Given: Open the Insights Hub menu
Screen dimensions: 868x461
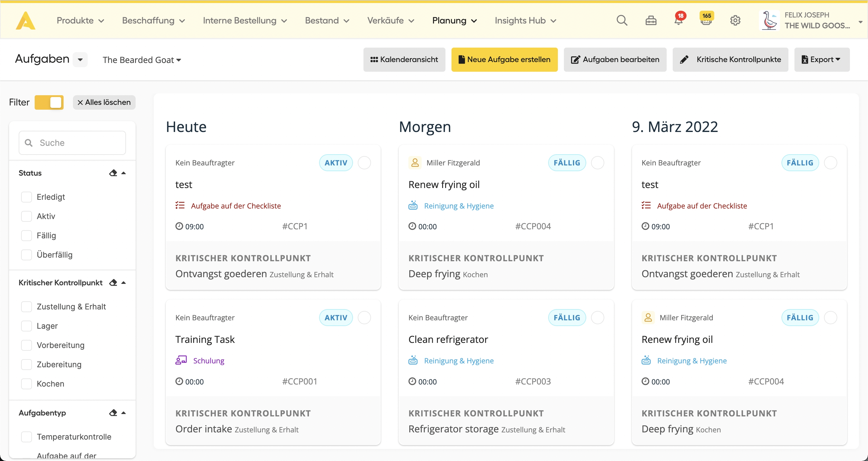Looking at the screenshot, I should click(525, 20).
